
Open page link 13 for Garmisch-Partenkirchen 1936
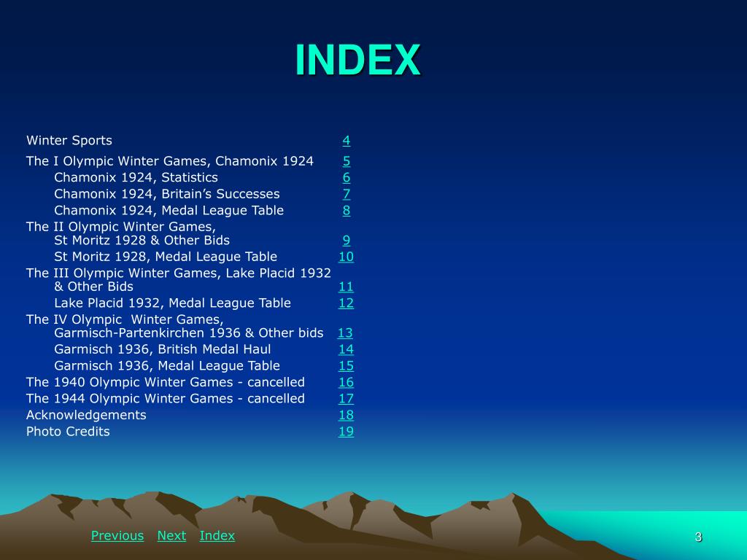click(345, 332)
